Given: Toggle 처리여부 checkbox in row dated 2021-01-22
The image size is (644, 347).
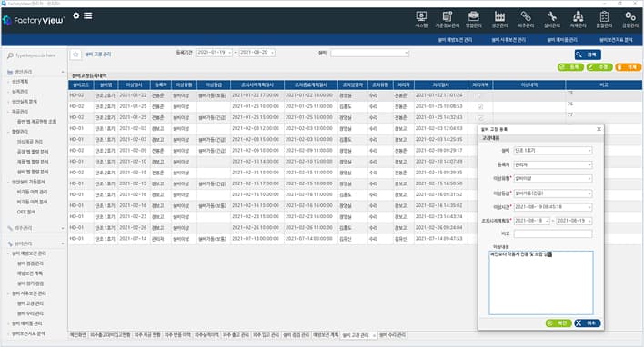Looking at the screenshot, I should coord(480,95).
